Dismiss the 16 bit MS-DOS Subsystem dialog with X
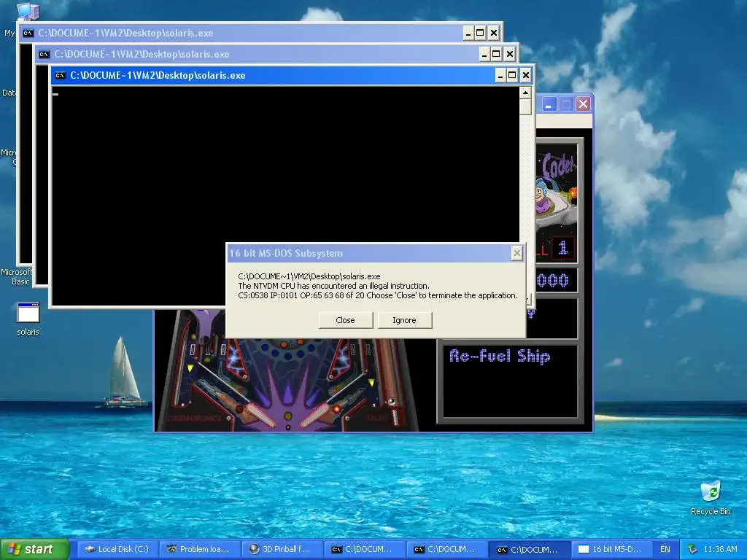Viewport: 747px width, 560px height. coord(517,253)
